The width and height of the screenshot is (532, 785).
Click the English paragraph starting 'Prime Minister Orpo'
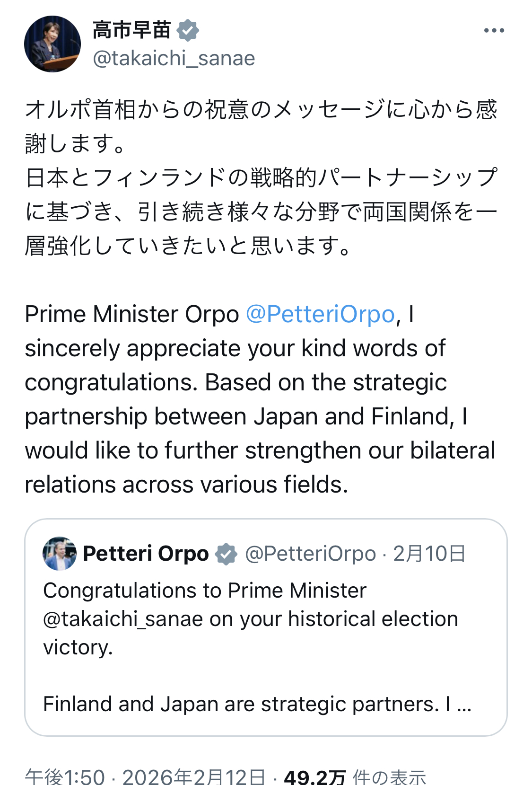point(259,399)
